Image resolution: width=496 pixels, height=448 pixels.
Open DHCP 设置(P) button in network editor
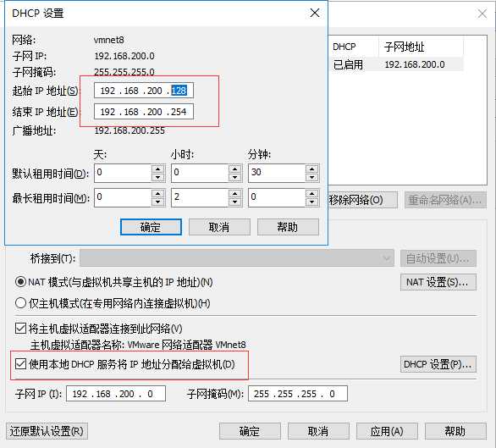(438, 364)
